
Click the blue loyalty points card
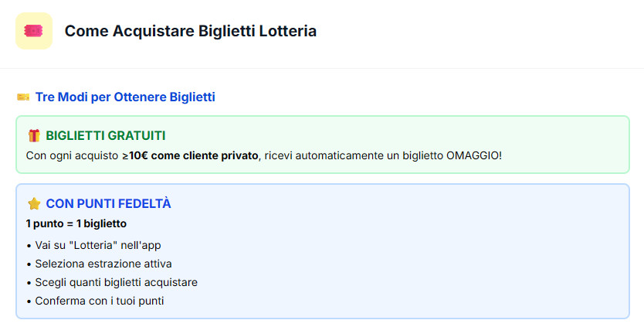323,251
